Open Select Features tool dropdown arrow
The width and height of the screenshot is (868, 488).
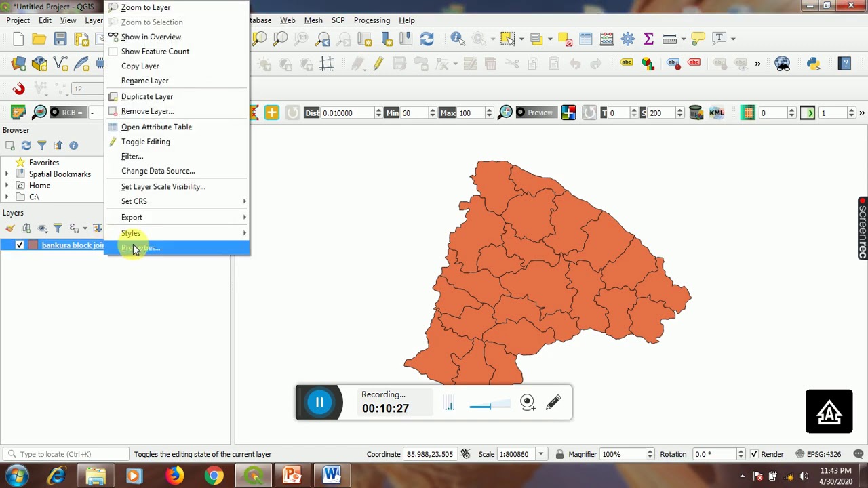(x=521, y=39)
